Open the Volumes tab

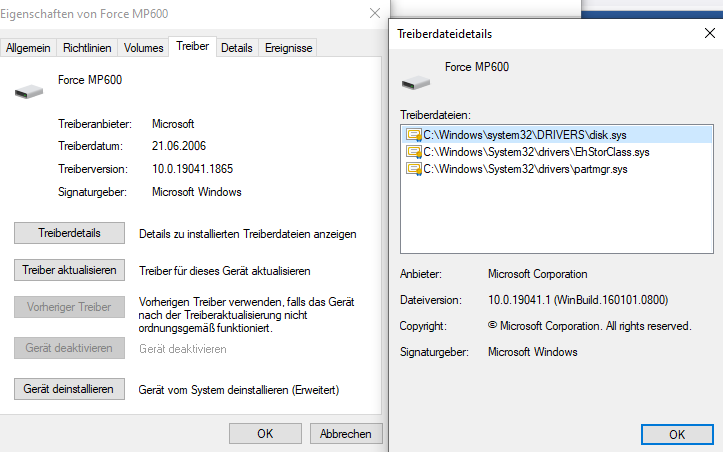point(143,48)
